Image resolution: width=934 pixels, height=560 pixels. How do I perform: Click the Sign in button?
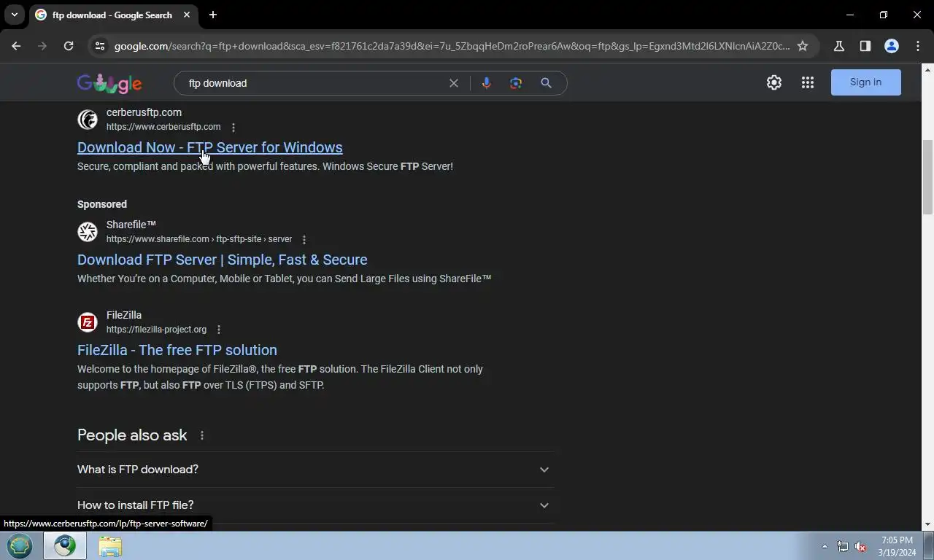pos(866,82)
